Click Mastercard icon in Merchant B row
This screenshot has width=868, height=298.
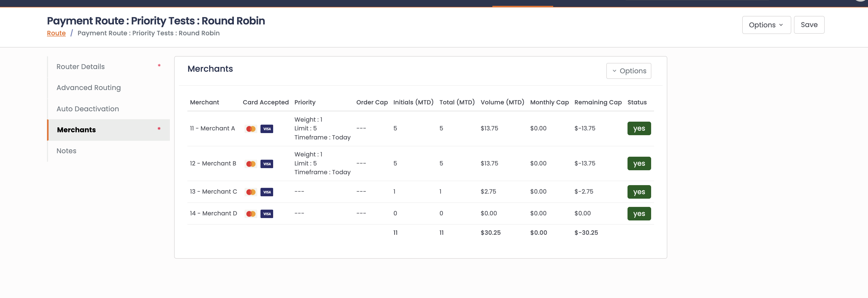(251, 164)
